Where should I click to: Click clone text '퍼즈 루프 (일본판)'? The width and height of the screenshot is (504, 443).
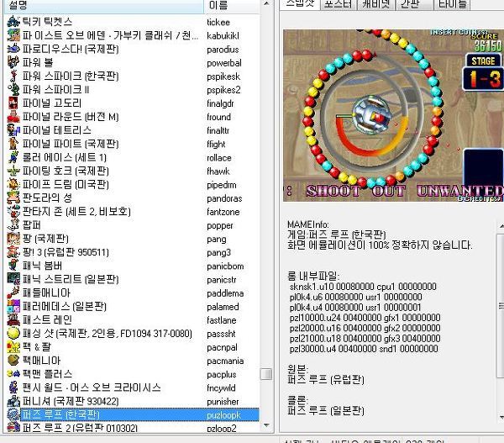pyautogui.click(x=326, y=410)
